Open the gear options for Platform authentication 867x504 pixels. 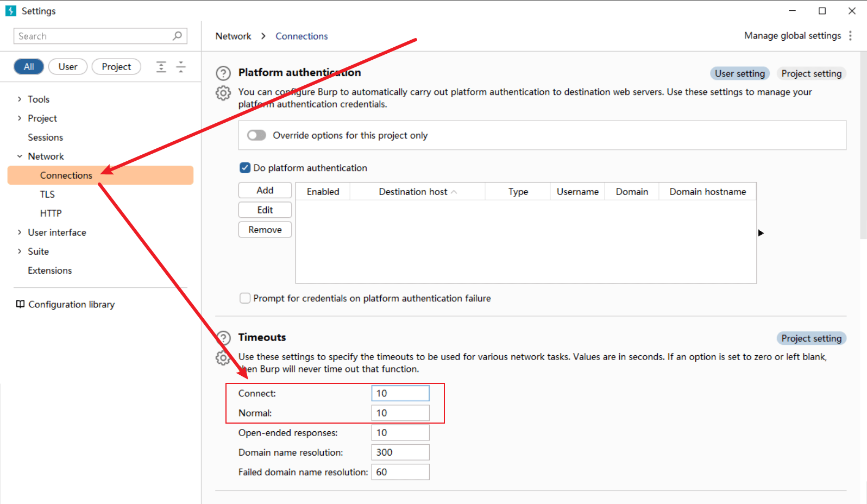[223, 93]
